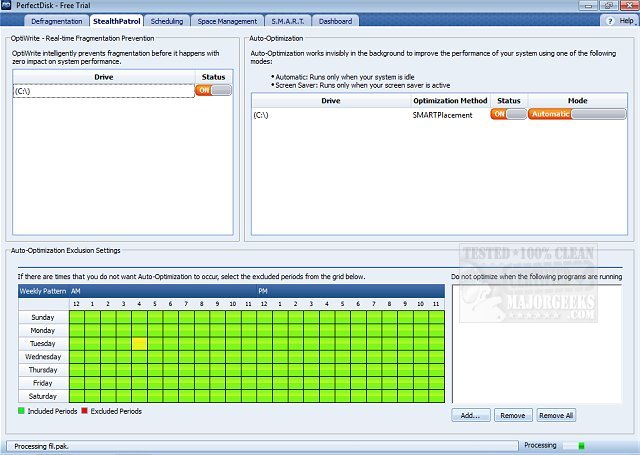
Task: Click the Help question mark icon
Action: 610,21
